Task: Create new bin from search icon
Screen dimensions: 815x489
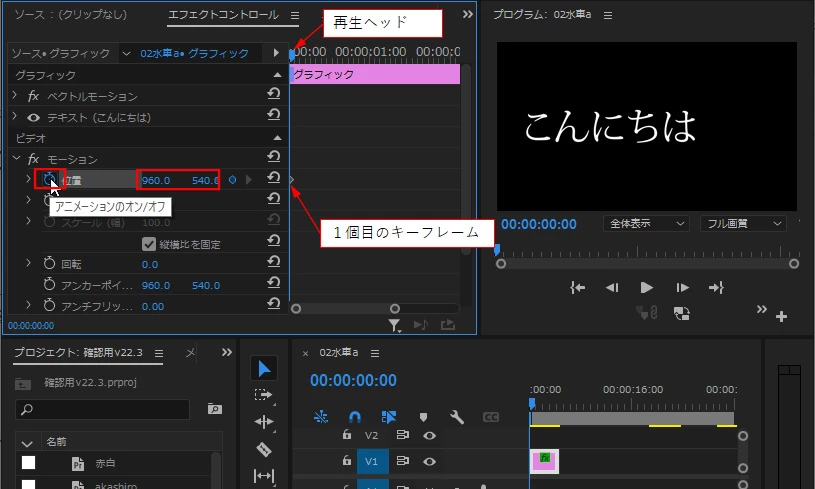Action: pyautogui.click(x=215, y=409)
